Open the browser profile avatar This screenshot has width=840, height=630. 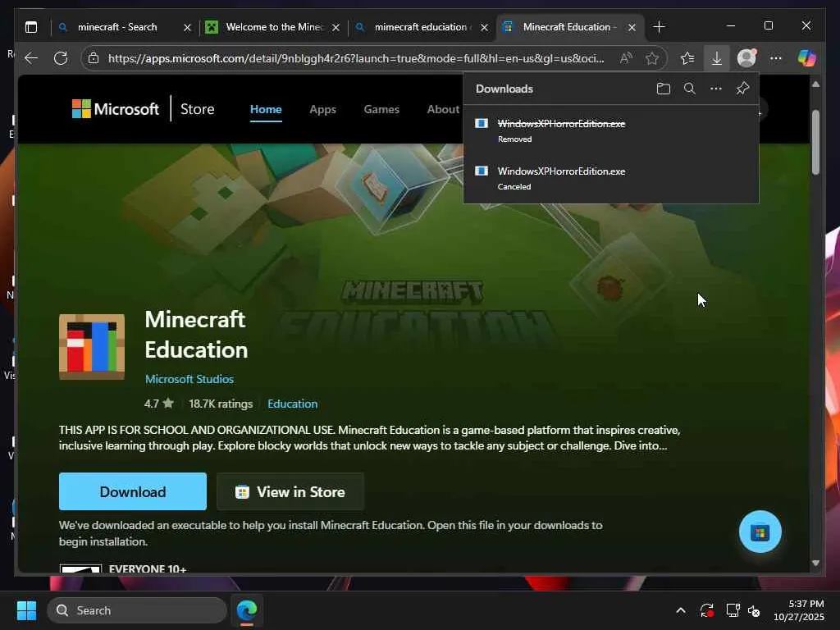tap(746, 58)
